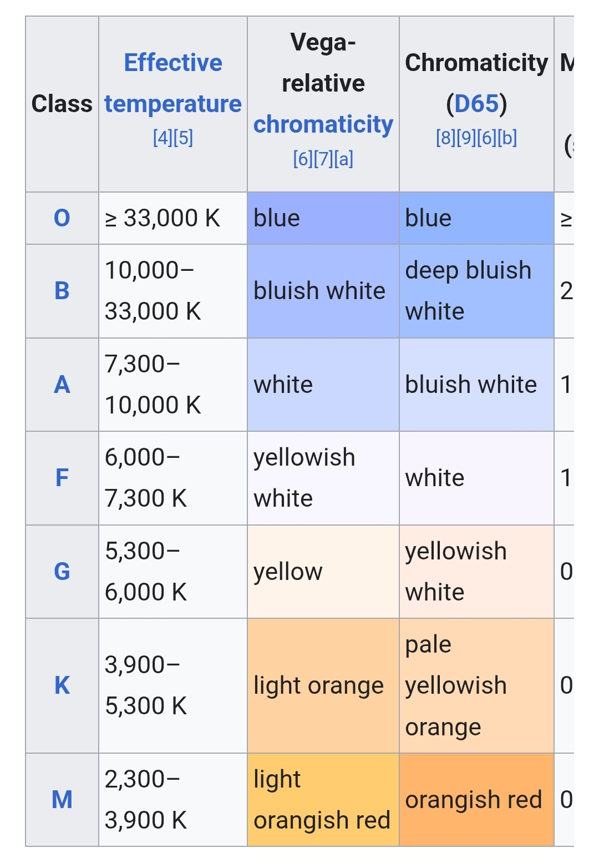This screenshot has width=599, height=868.
Task: Click the 'yellow' cell for class G
Action: tap(323, 572)
